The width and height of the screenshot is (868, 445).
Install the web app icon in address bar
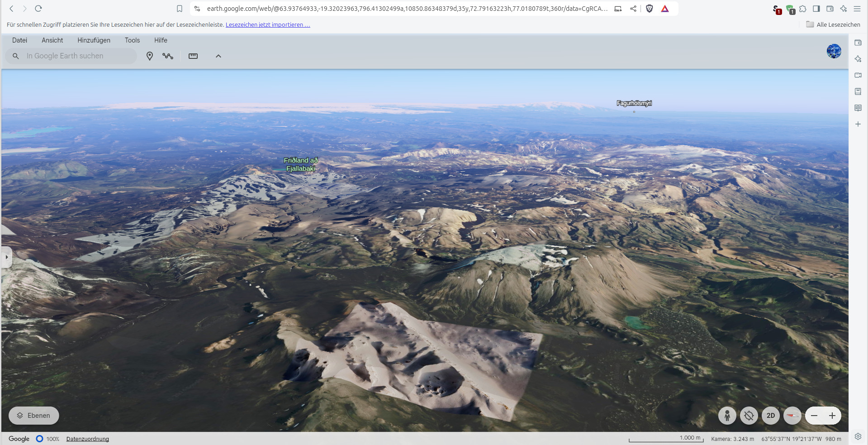click(618, 9)
